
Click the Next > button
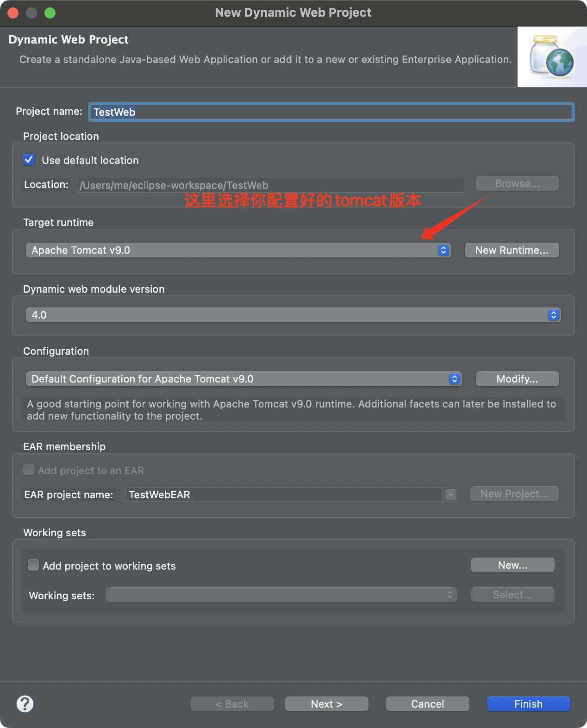(326, 704)
